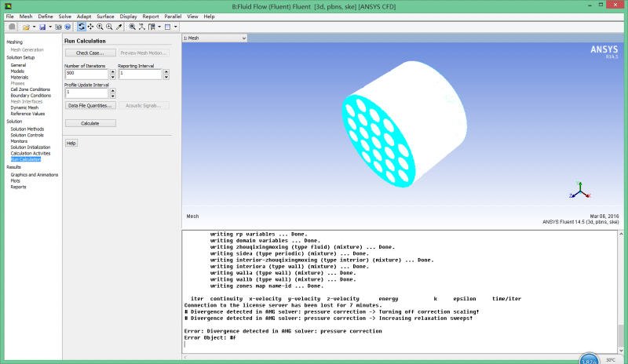This screenshot has width=628, height=364.
Task: Open the dropdown arrow beside open folder icon
Action: 34,27
